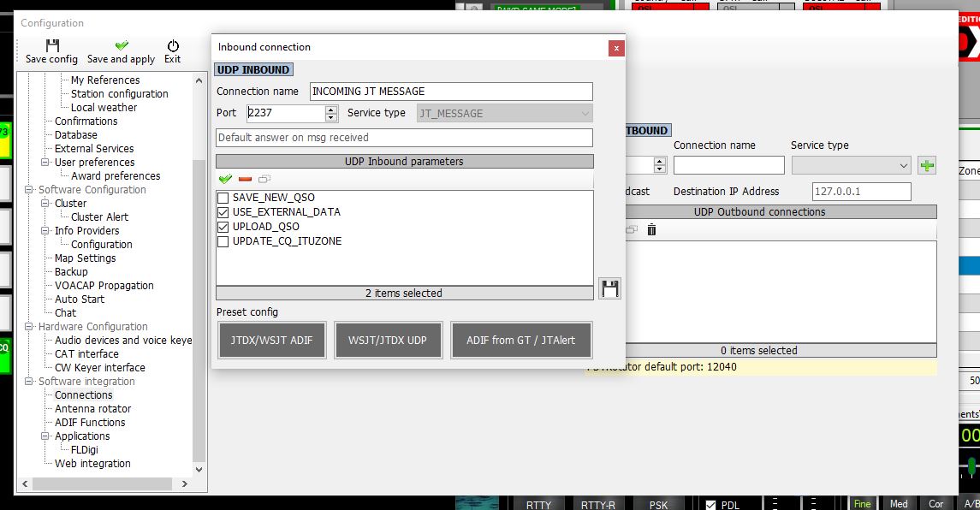Click green double-check select all icon
980x510 pixels.
(226, 179)
